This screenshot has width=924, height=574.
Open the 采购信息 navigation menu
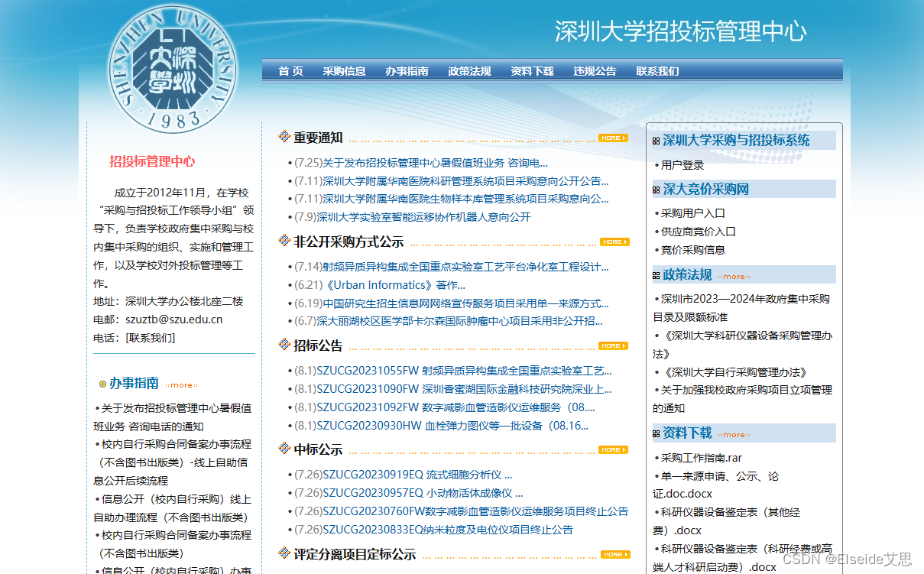pyautogui.click(x=344, y=71)
